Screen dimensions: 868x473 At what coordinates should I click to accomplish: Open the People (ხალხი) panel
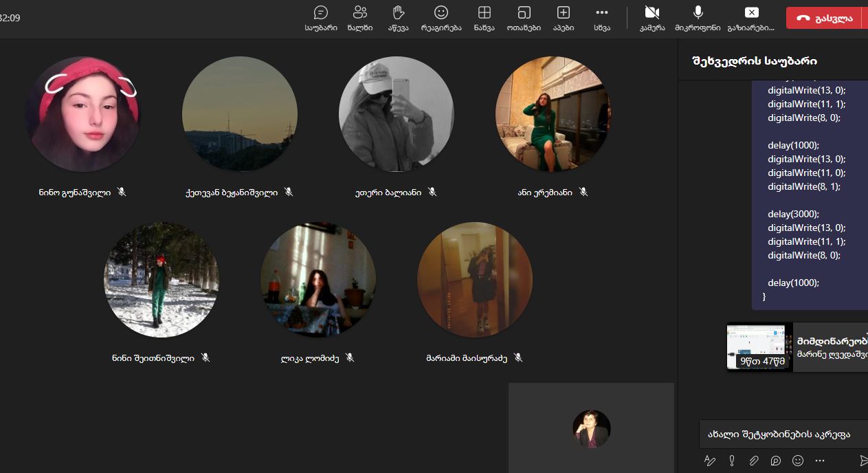(359, 18)
